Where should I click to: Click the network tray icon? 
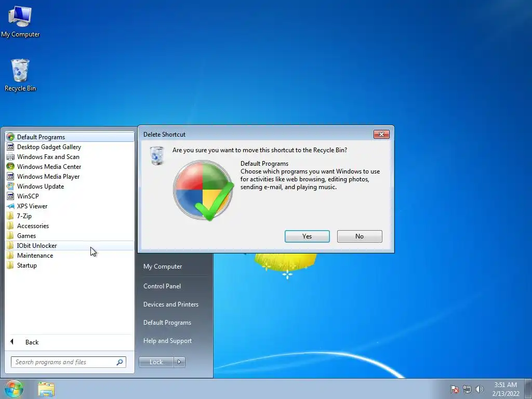(x=467, y=389)
